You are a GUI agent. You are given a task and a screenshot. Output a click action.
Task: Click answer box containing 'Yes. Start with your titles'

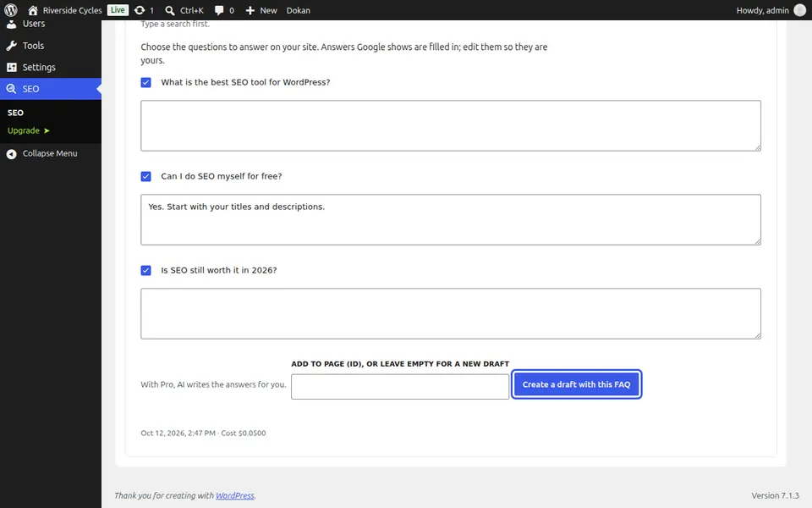point(451,220)
